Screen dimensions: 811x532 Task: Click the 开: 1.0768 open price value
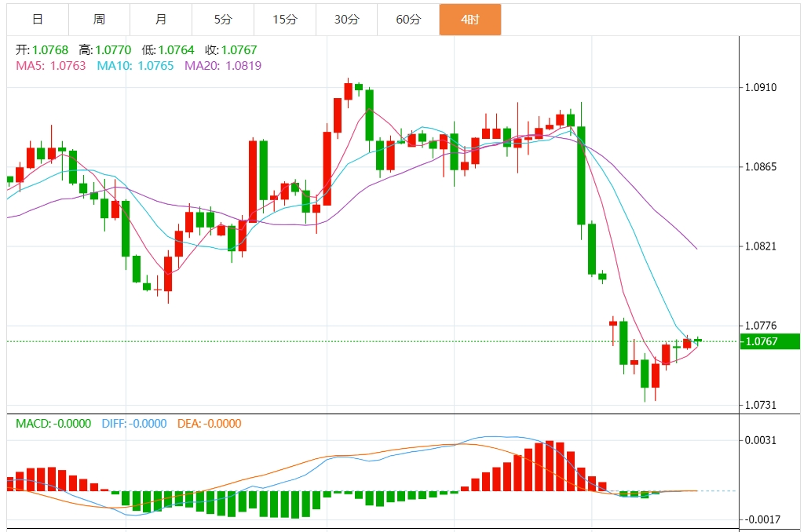[42, 50]
